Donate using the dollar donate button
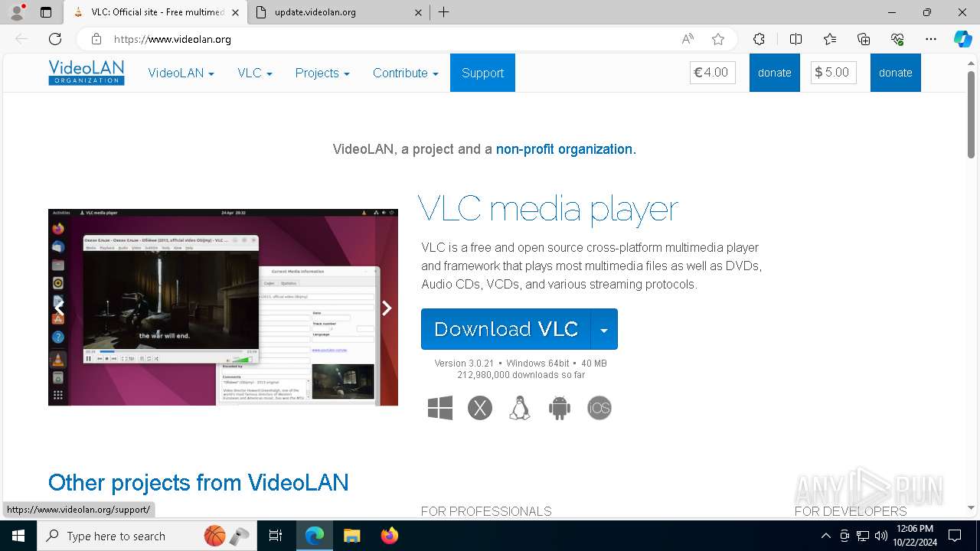Screen dimensions: 980x551 895,73
